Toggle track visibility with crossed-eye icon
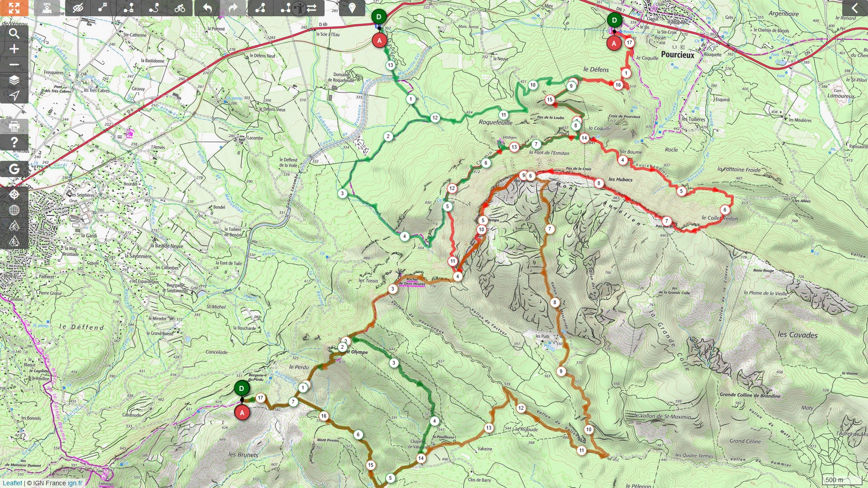Image resolution: width=868 pixels, height=488 pixels. (78, 8)
